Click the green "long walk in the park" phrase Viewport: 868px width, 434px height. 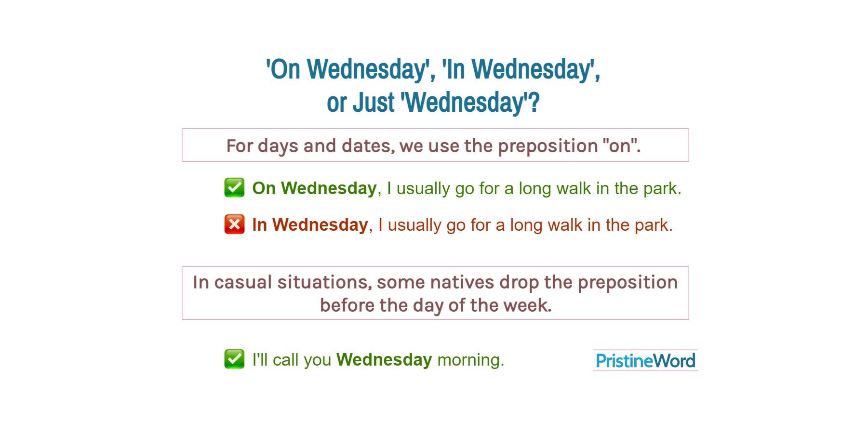coord(599,188)
